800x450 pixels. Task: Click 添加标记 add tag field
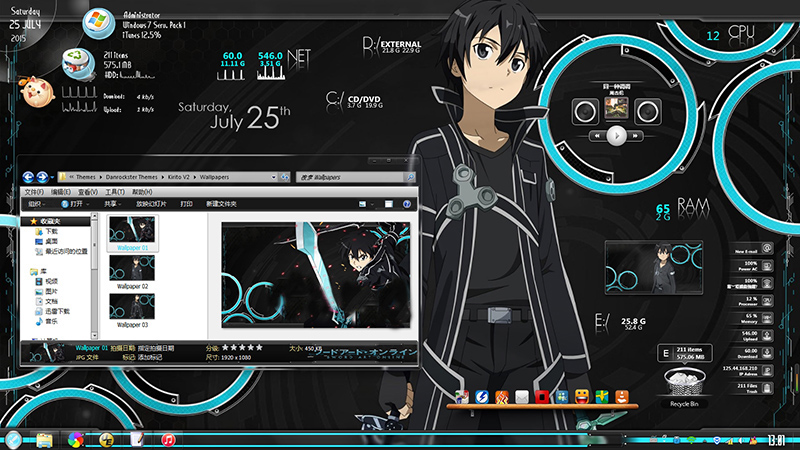pos(149,357)
